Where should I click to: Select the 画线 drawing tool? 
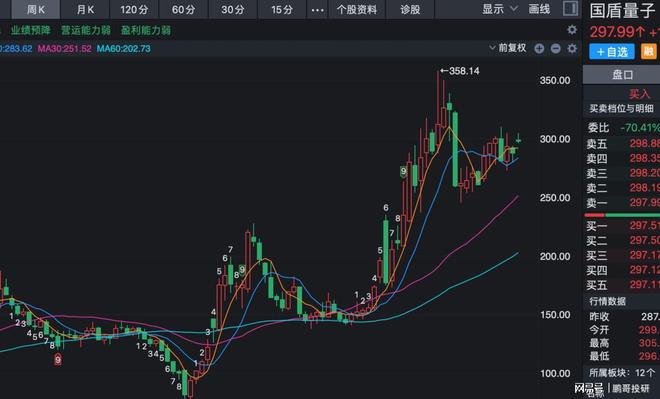(x=539, y=9)
